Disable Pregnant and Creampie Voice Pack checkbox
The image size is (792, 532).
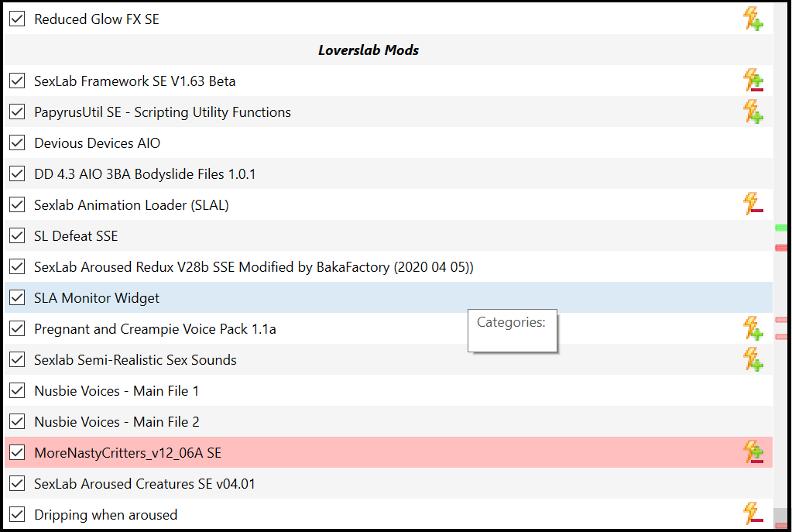(x=17, y=329)
